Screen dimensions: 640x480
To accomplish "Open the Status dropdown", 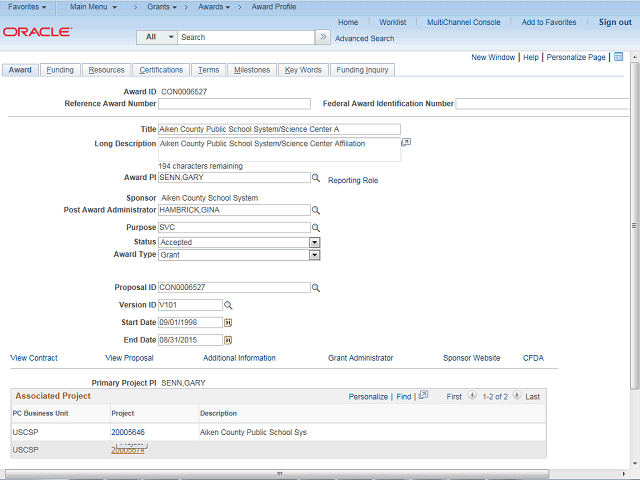I will (x=314, y=242).
